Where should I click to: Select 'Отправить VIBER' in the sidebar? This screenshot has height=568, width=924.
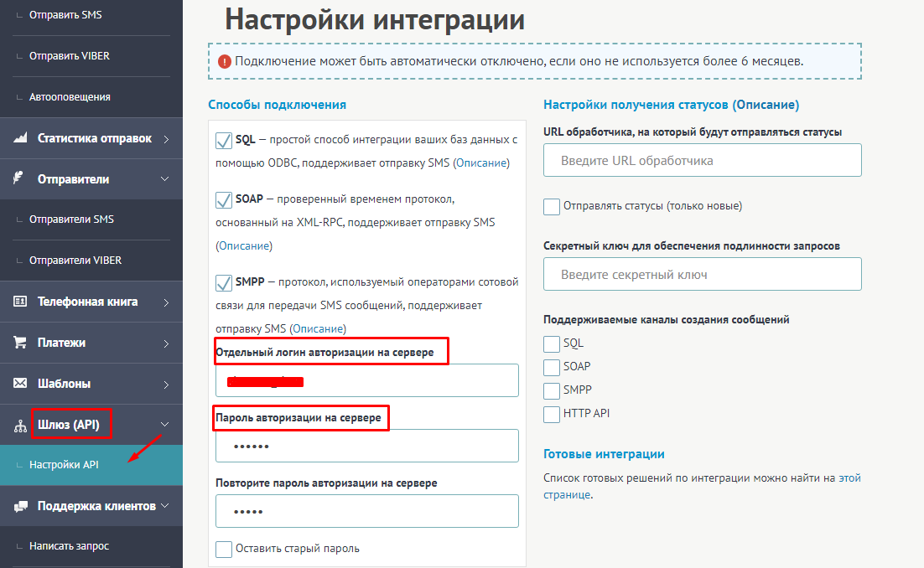click(70, 56)
